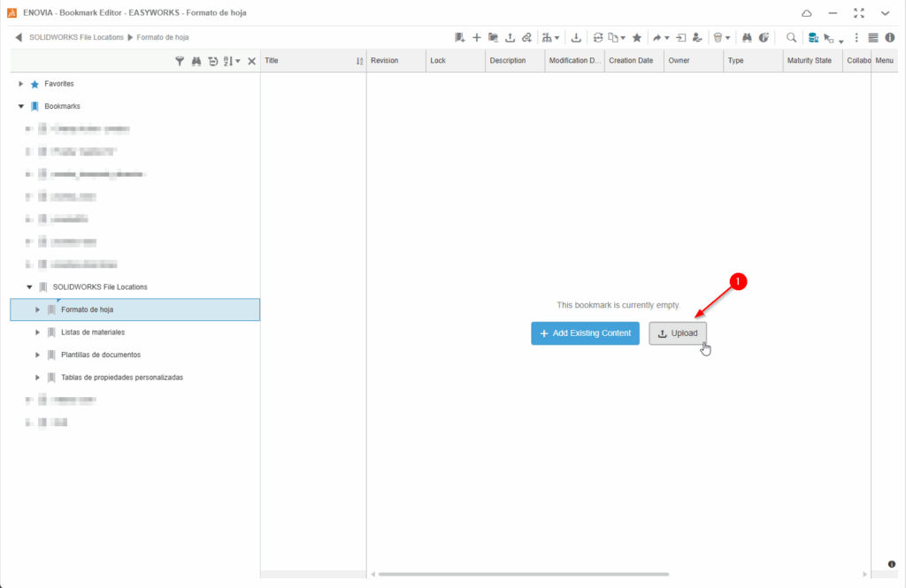Click the Owner column header
The image size is (906, 588).
tap(694, 61)
